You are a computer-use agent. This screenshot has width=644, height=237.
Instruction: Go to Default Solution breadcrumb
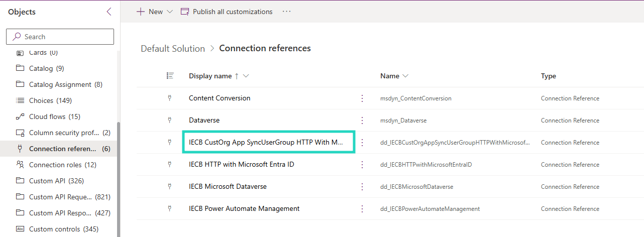[x=173, y=48]
